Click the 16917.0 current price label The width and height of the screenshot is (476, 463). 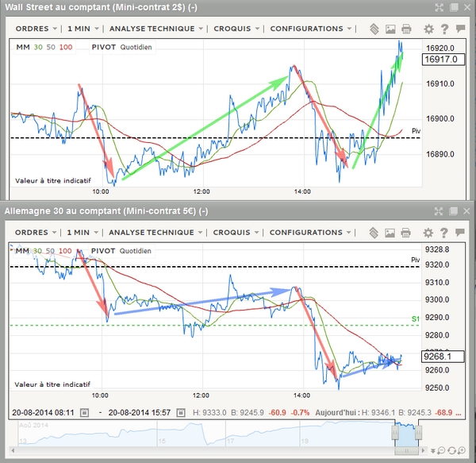[x=443, y=60]
